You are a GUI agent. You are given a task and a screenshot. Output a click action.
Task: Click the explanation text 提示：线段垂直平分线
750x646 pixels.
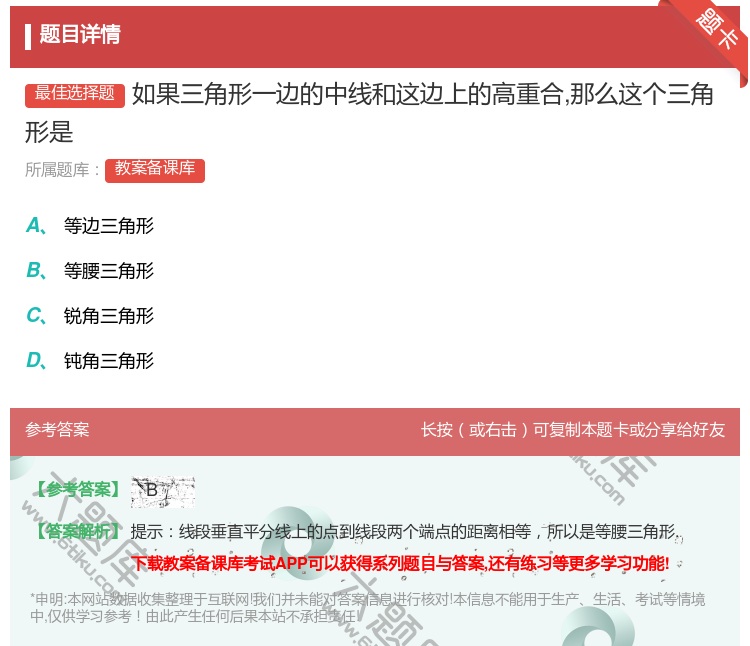point(405,532)
